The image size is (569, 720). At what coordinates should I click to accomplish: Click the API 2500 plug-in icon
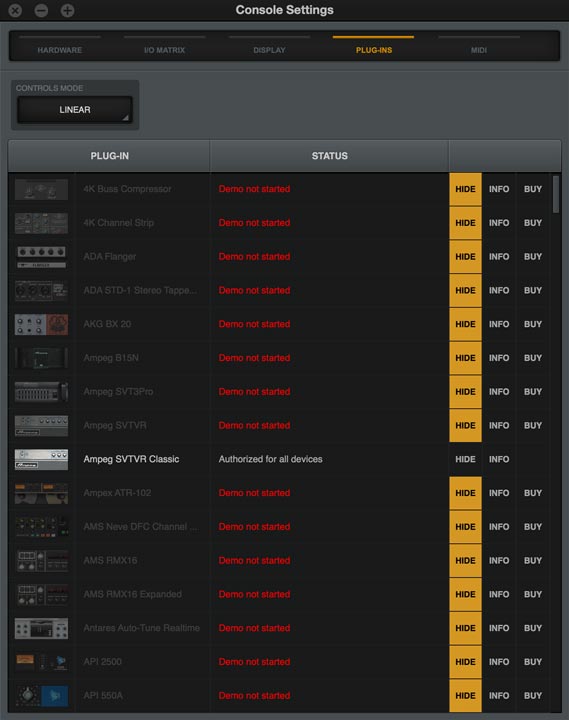(41, 662)
